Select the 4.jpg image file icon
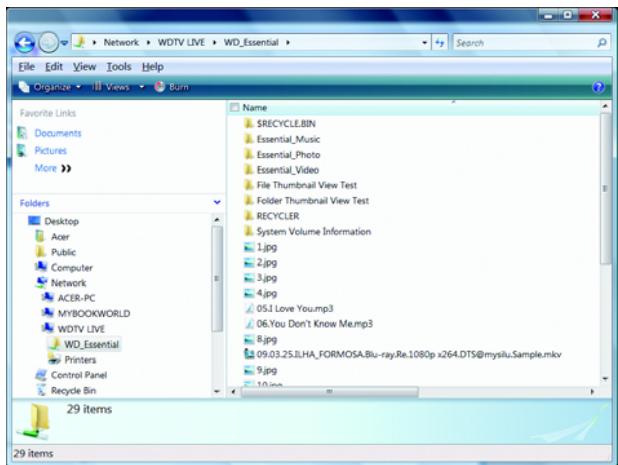Screen dimensions: 618x465 point(249,293)
